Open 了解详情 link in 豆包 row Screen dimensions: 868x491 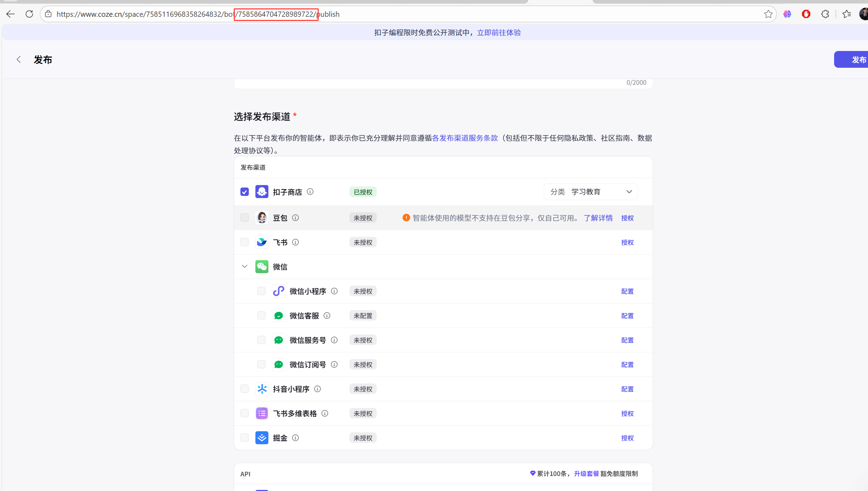tap(598, 218)
